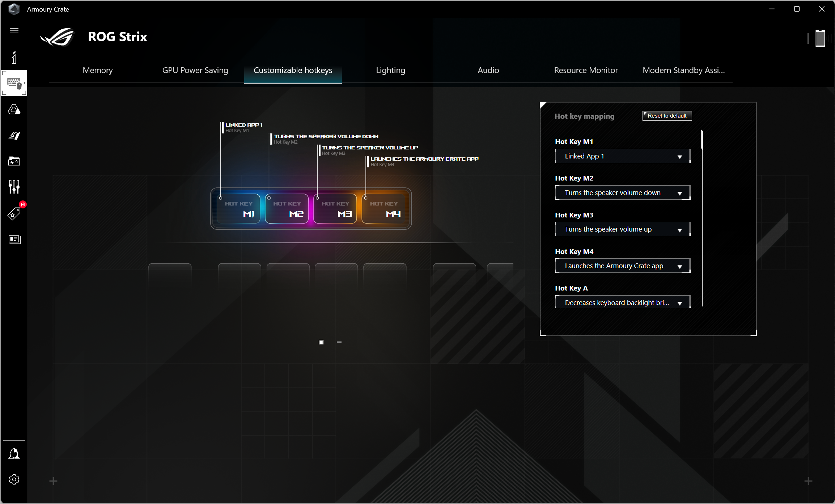Open the Resource Monitor tab
Image resolution: width=835 pixels, height=504 pixels.
click(586, 70)
